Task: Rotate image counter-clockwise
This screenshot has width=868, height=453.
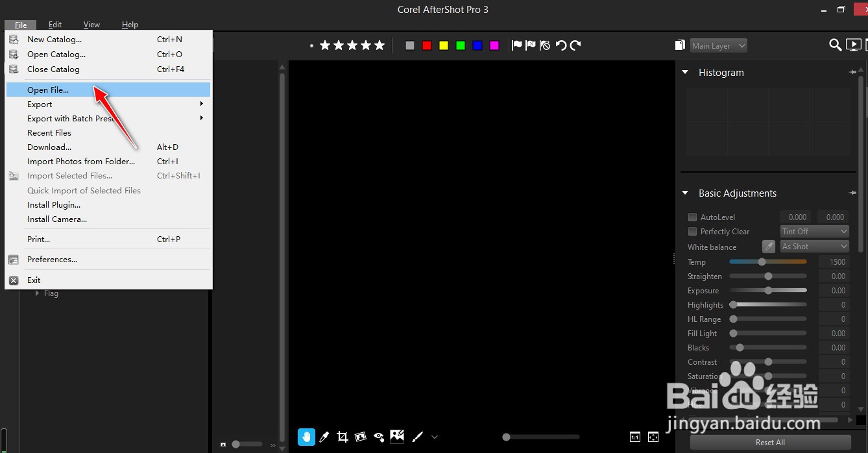Action: click(561, 45)
